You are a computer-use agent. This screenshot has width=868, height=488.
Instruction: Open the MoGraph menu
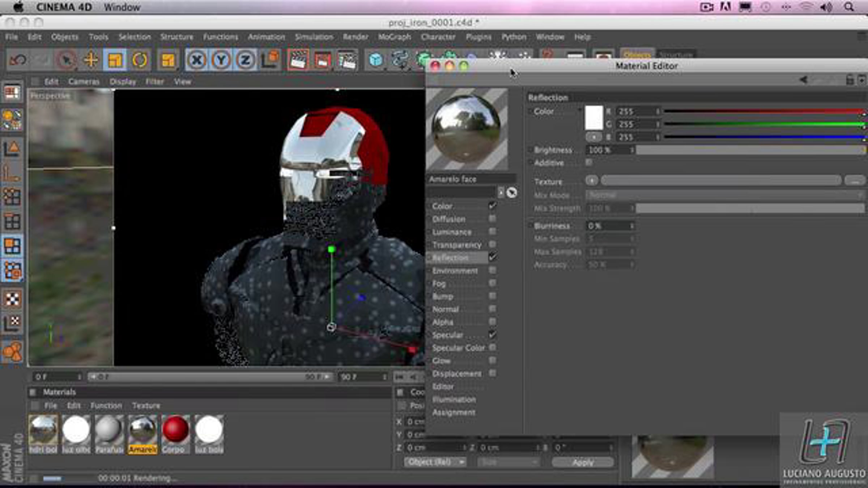[395, 37]
